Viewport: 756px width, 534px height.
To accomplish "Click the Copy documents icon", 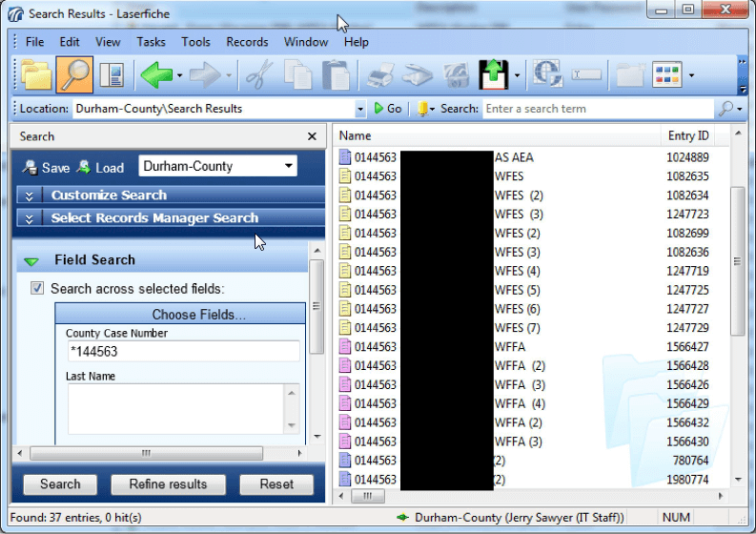I will [x=298, y=74].
